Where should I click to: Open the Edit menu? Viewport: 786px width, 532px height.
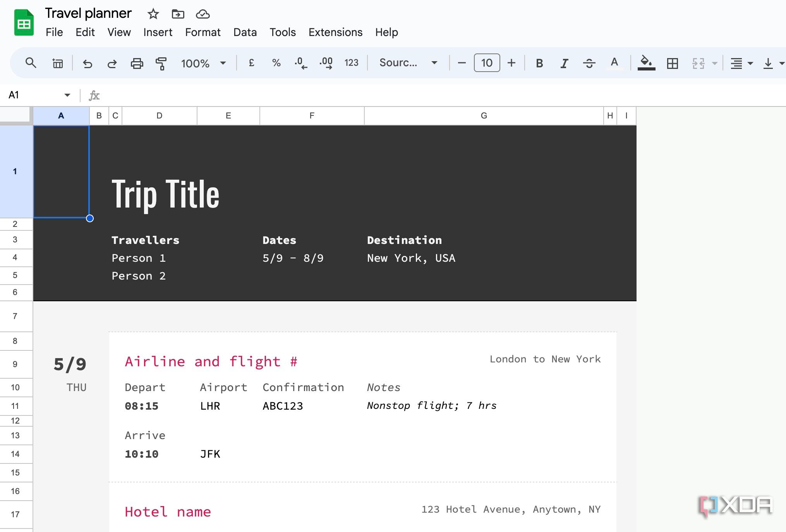tap(85, 32)
